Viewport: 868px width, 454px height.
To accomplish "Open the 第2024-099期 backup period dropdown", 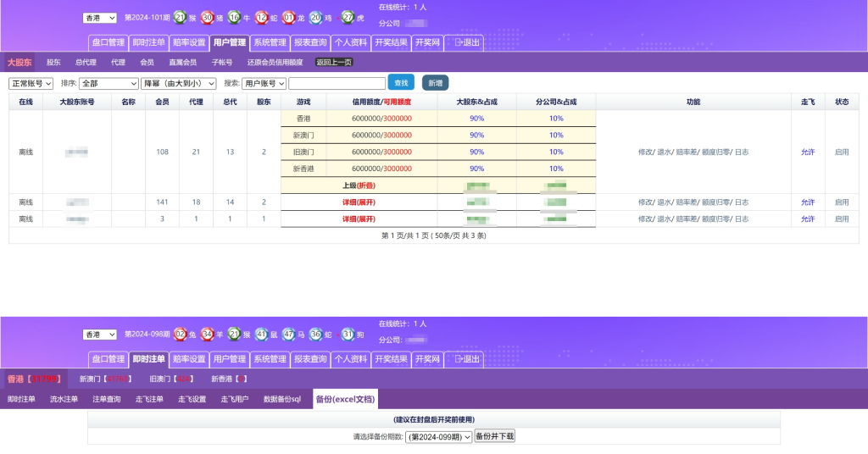I will [438, 437].
